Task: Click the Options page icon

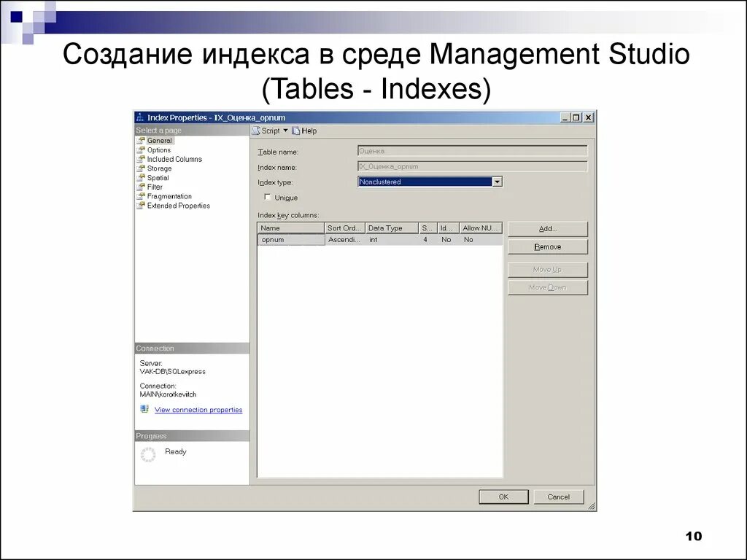Action: pyautogui.click(x=141, y=149)
